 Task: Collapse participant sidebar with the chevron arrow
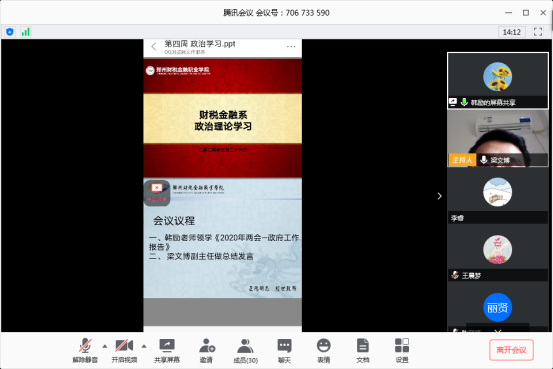coord(439,196)
